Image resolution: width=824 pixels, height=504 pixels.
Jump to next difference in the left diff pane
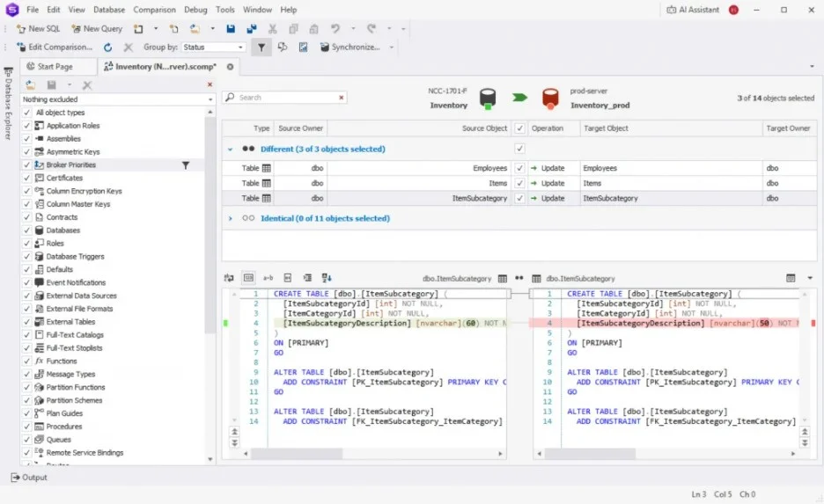point(234,442)
